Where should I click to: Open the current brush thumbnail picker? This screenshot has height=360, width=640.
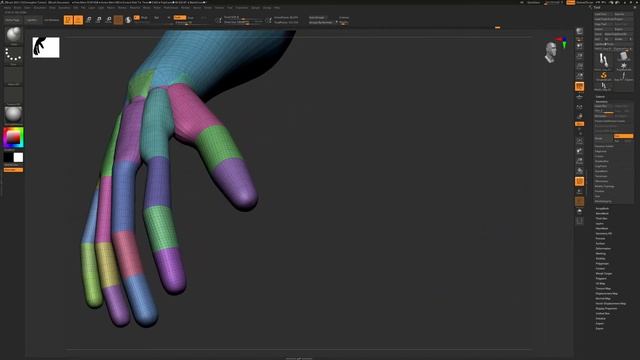pyautogui.click(x=13, y=36)
